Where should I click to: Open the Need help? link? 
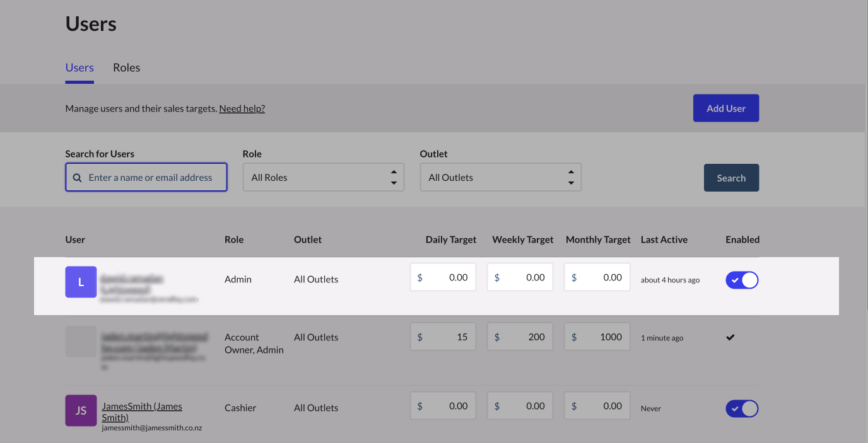(242, 108)
